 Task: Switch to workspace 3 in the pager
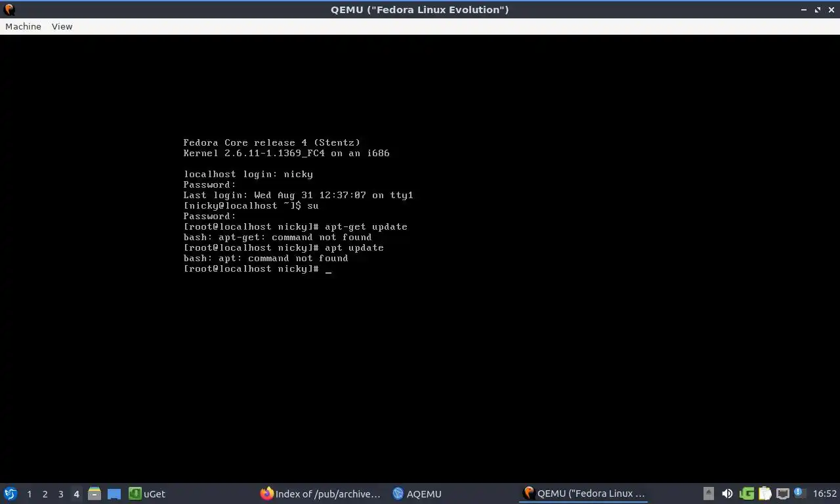[x=60, y=493]
